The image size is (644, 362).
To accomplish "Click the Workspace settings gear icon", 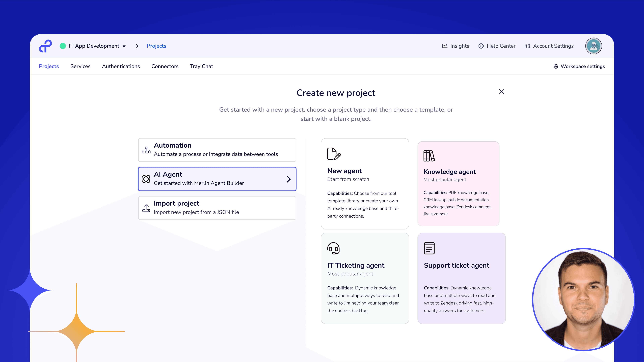I will [556, 66].
